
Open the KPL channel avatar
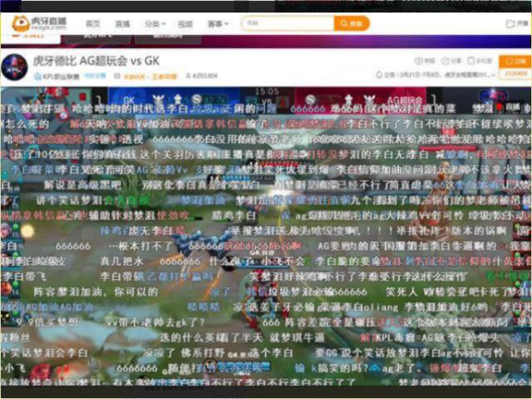click(14, 66)
